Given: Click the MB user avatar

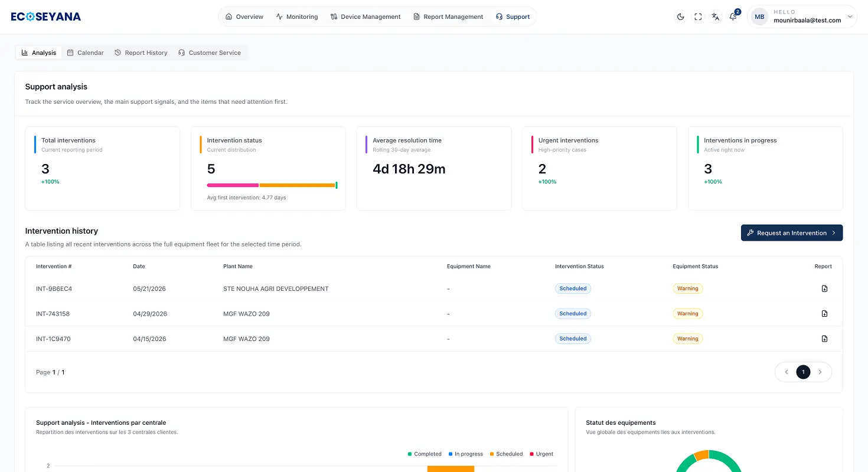Looking at the screenshot, I should pos(759,17).
